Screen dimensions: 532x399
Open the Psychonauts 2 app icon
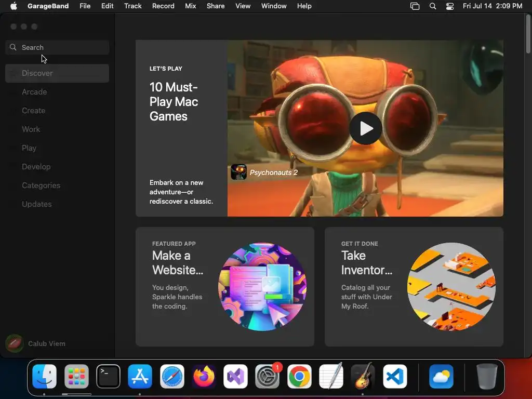[238, 172]
